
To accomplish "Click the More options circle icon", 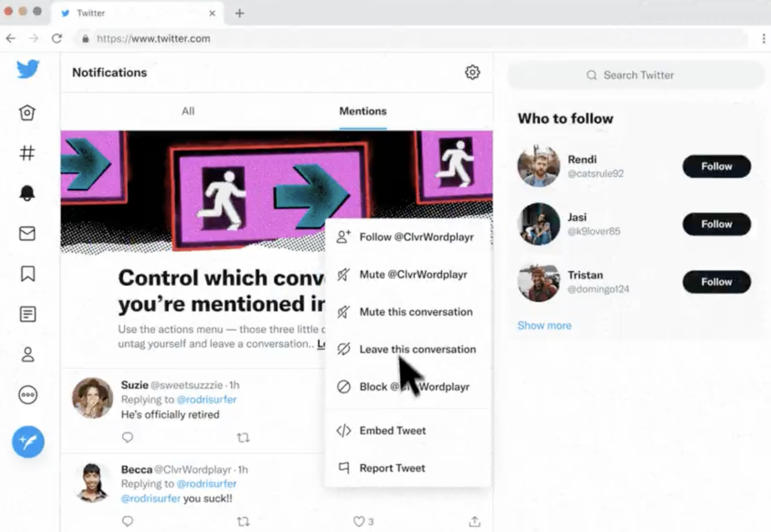I will 28,394.
